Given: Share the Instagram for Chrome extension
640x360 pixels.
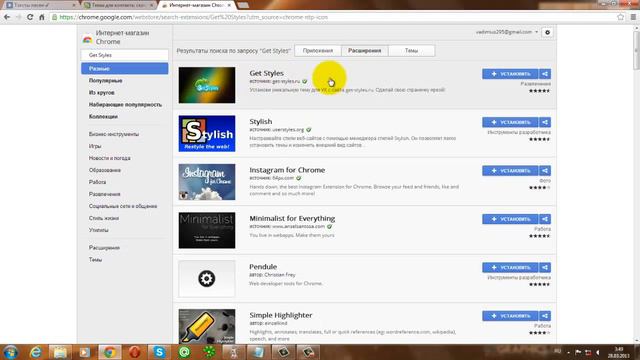Looking at the screenshot, I should [x=545, y=171].
